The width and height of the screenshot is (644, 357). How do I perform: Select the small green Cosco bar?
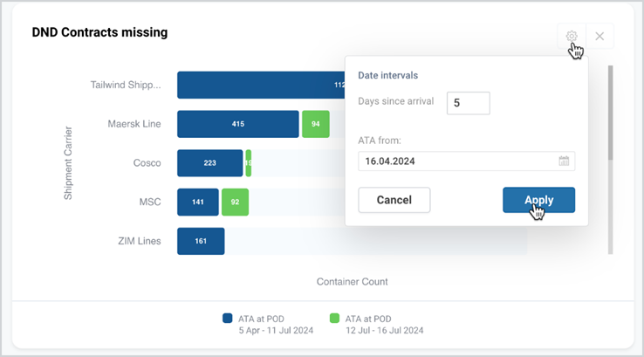[x=249, y=163]
